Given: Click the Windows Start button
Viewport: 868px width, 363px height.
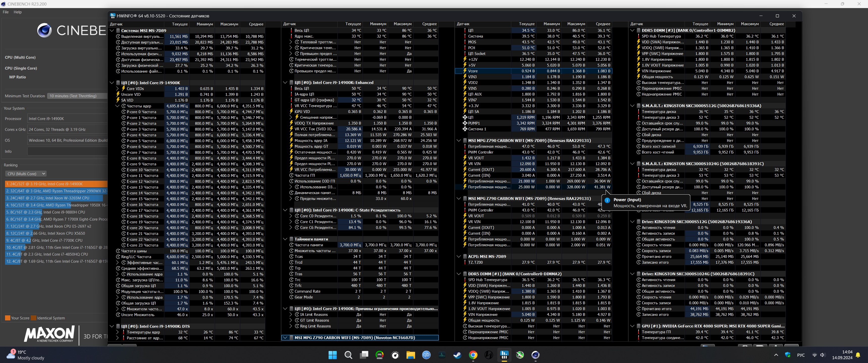Looking at the screenshot, I should [333, 355].
